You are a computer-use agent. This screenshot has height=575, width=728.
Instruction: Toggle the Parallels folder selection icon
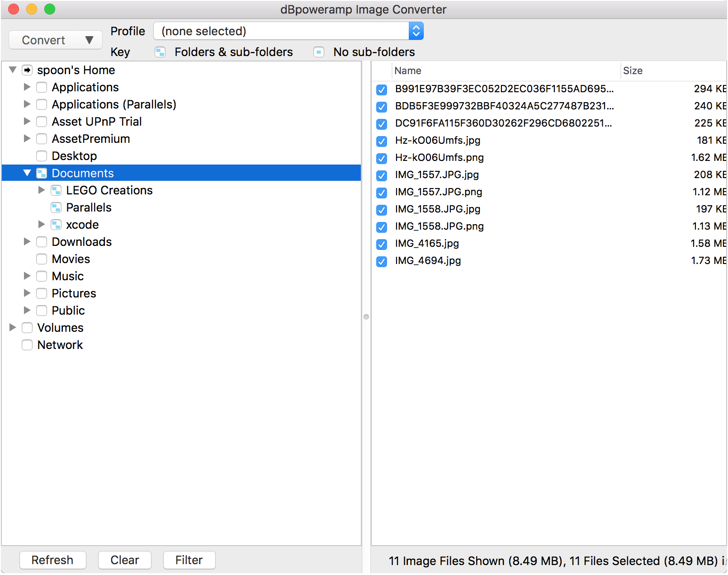click(x=56, y=207)
